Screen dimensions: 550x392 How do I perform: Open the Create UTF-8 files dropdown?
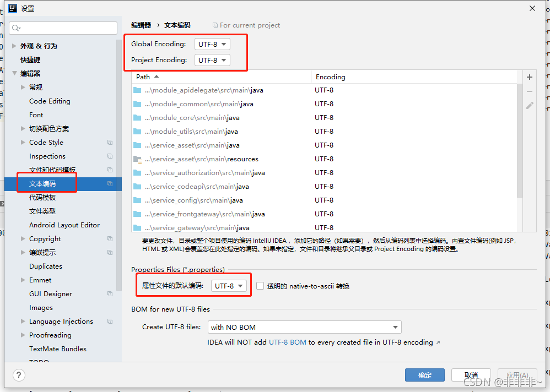304,327
